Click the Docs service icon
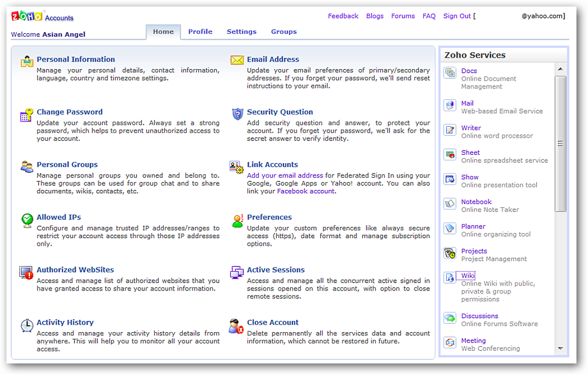The image size is (588, 375). pos(449,72)
